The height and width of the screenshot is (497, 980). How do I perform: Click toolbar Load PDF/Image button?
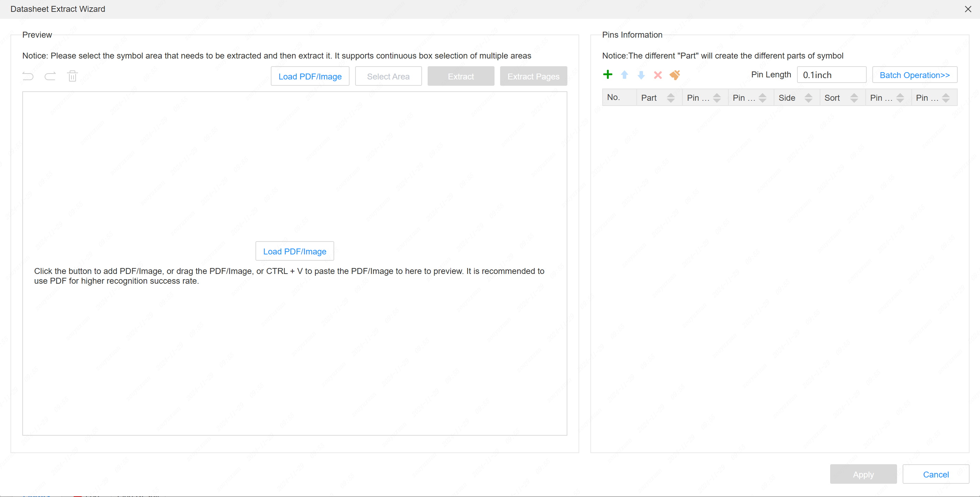[x=310, y=76]
